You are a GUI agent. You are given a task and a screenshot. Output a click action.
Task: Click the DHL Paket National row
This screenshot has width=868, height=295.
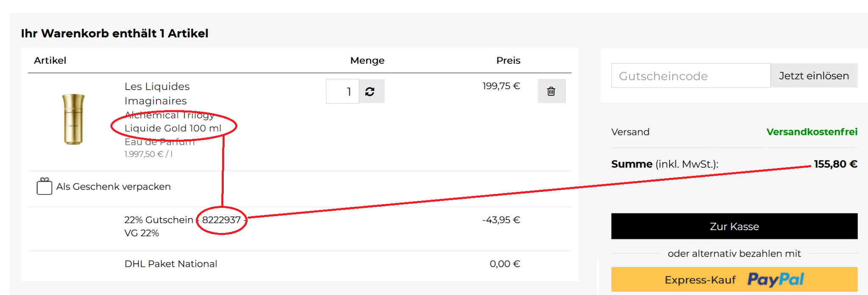click(171, 264)
